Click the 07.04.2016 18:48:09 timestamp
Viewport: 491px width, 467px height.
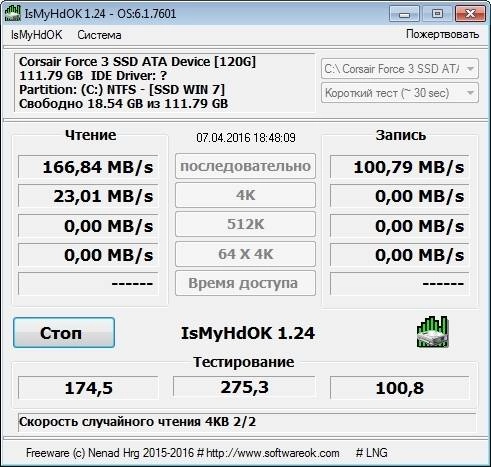tap(246, 137)
